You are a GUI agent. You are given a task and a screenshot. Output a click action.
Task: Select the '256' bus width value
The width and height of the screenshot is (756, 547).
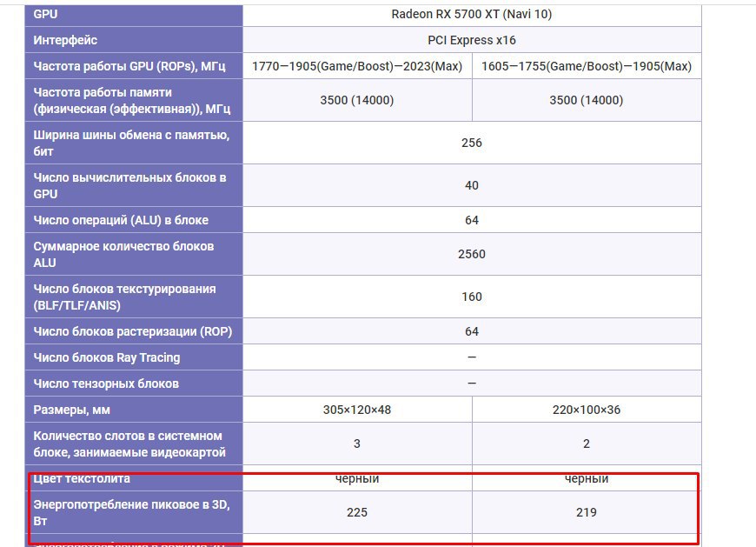(472, 143)
